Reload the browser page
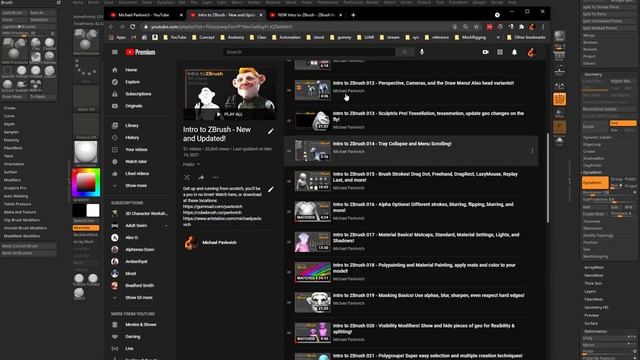The height and width of the screenshot is (360, 640). pyautogui.click(x=133, y=27)
